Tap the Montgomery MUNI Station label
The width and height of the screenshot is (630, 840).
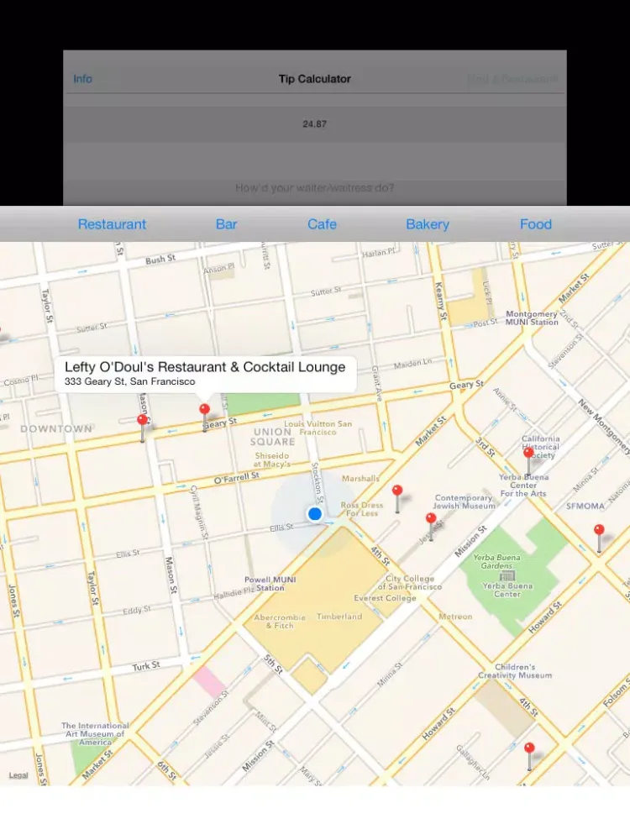tap(532, 318)
